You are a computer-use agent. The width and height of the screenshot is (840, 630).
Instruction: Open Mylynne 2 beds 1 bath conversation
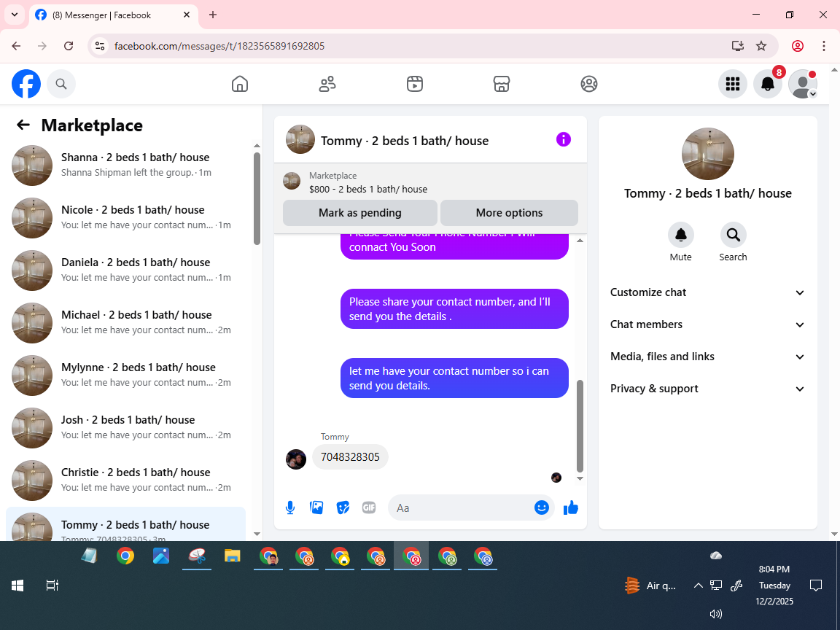click(x=126, y=375)
